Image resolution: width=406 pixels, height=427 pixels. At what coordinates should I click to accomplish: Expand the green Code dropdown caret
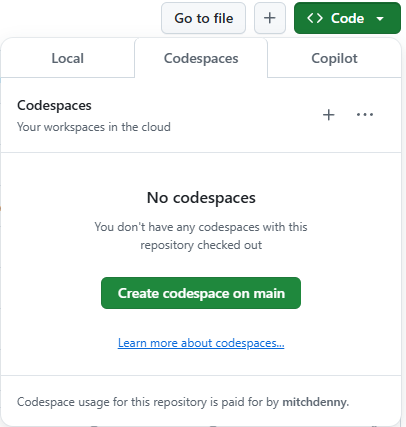(380, 19)
